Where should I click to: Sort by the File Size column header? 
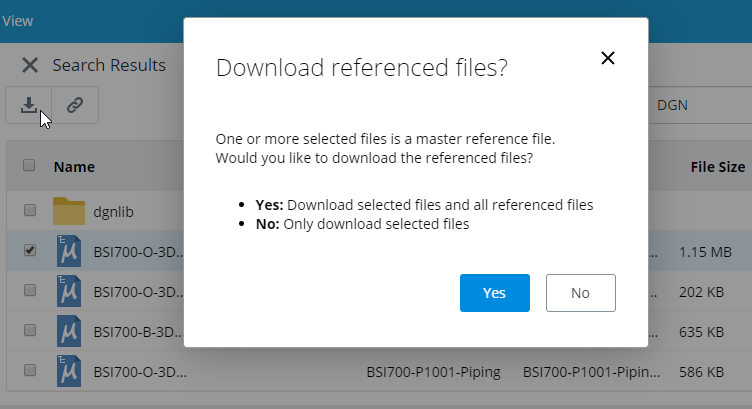pyautogui.click(x=717, y=167)
